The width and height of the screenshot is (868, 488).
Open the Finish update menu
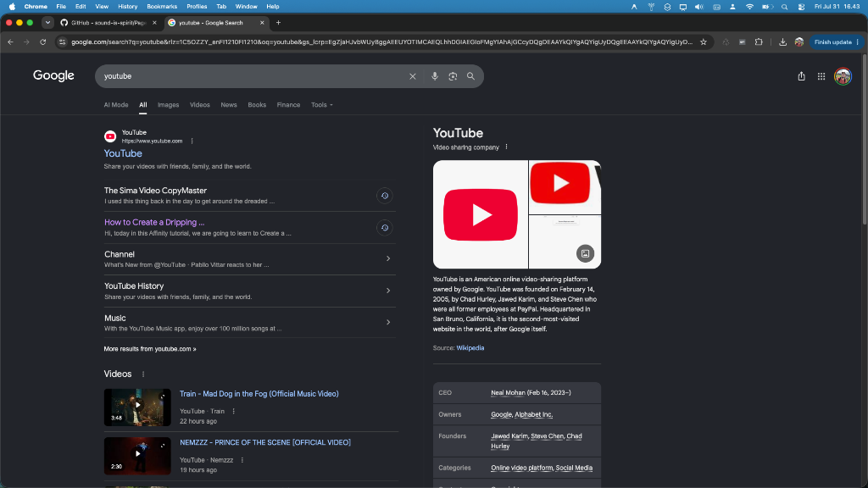(837, 42)
